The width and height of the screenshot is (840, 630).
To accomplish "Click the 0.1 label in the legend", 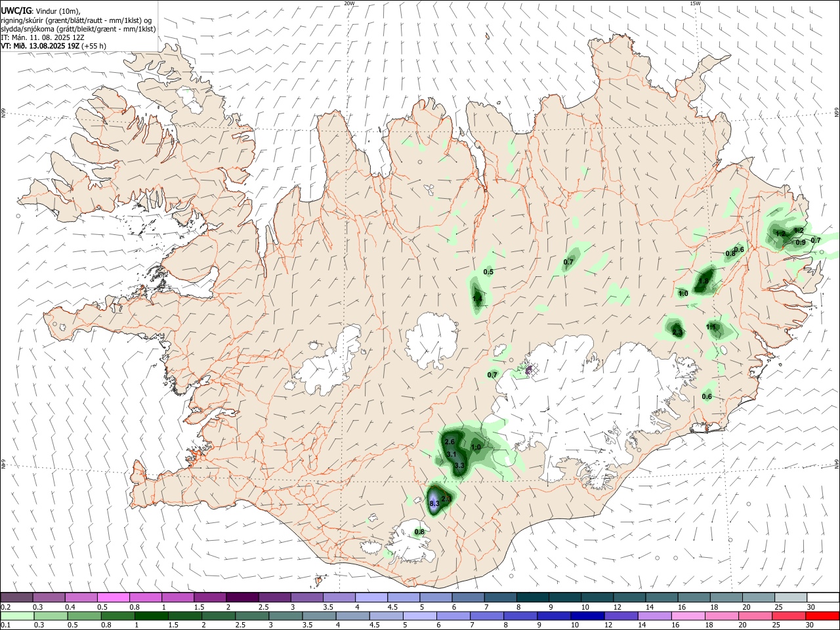I will [x=6, y=625].
